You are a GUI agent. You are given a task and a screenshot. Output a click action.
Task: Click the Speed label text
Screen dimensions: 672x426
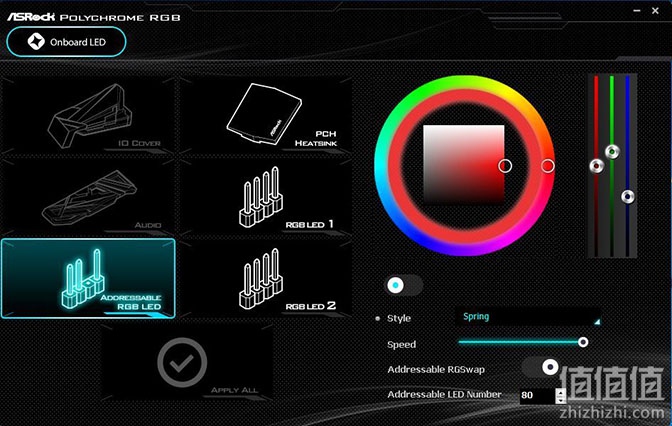point(402,345)
